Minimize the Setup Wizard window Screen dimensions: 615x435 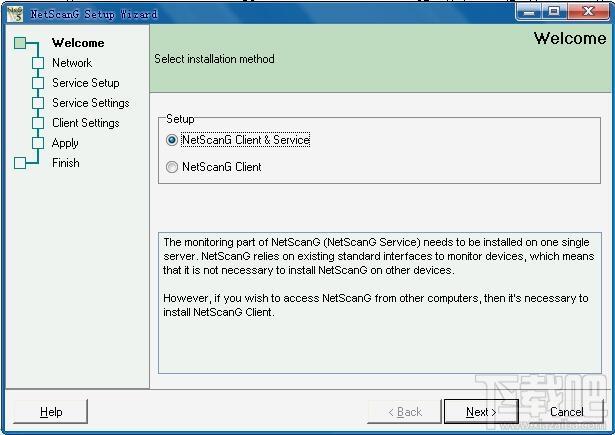coord(529,11)
